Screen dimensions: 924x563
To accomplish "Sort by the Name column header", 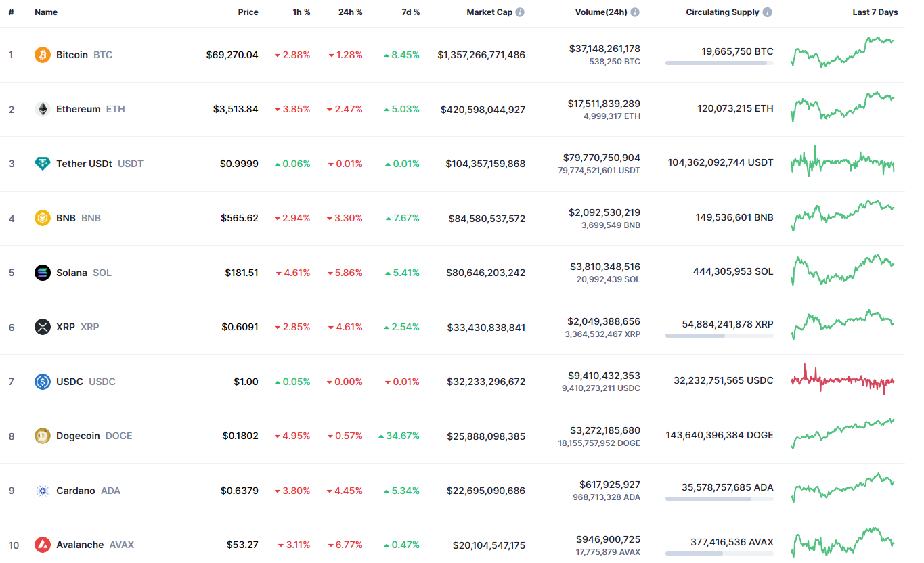I will (x=46, y=12).
